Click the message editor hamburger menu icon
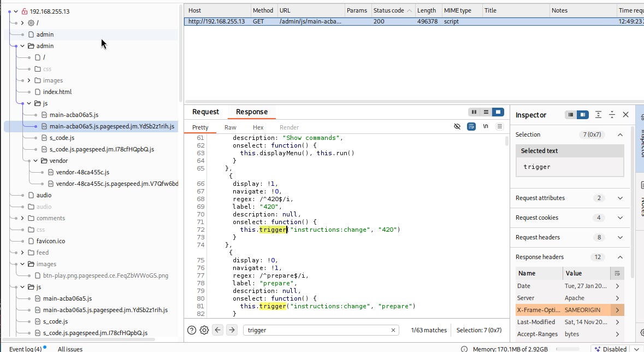 pyautogui.click(x=499, y=127)
